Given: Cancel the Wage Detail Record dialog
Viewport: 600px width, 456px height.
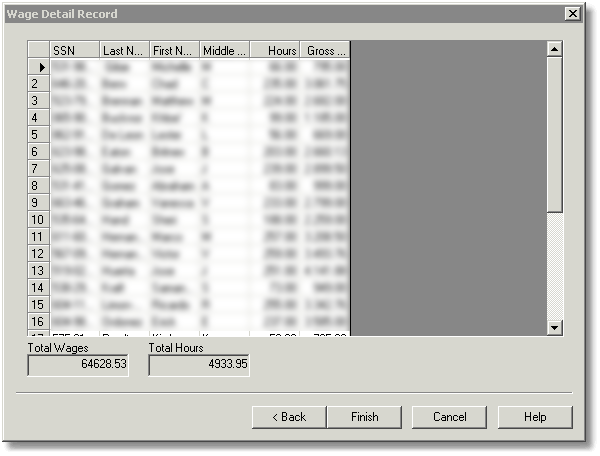Looking at the screenshot, I should pos(449,417).
